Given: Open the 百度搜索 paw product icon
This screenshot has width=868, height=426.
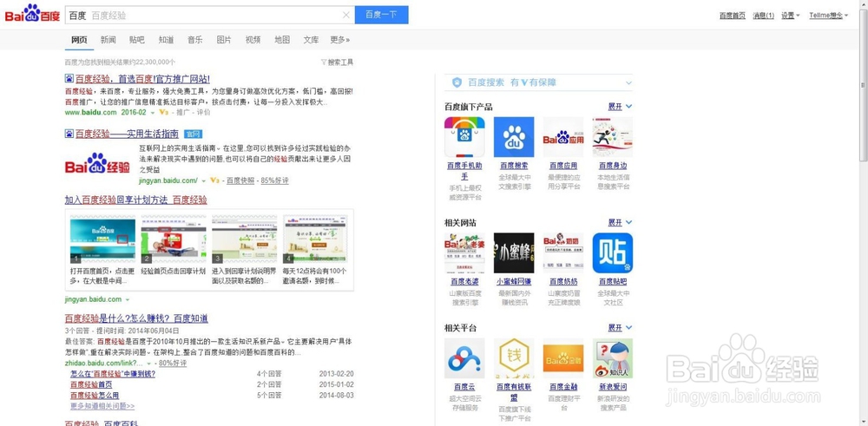Looking at the screenshot, I should 514,137.
